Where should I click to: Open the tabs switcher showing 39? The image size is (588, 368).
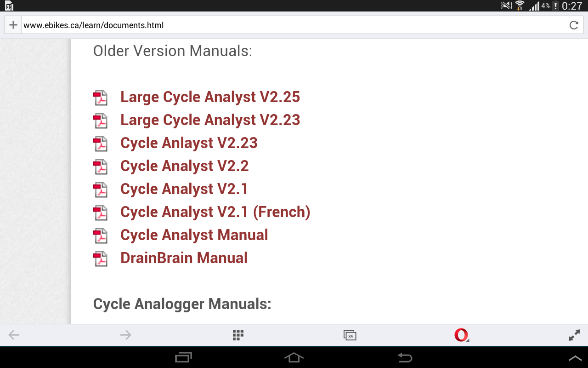click(350, 335)
